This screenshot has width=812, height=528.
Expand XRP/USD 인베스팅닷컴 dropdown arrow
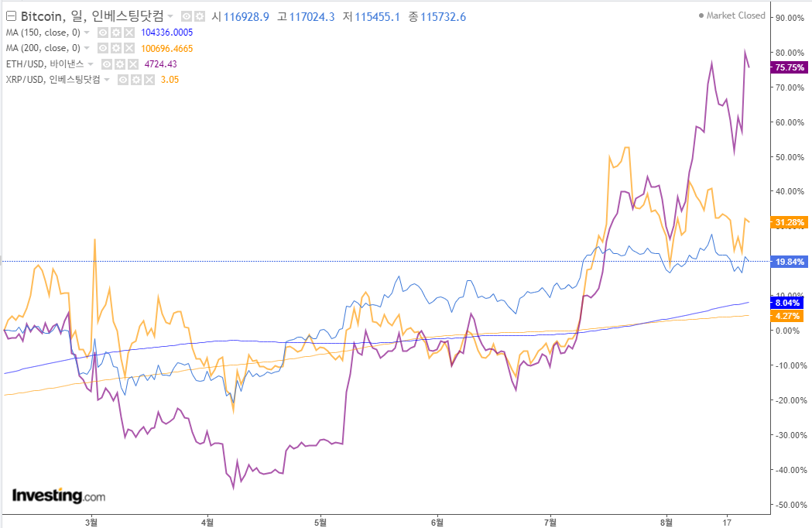pyautogui.click(x=107, y=80)
